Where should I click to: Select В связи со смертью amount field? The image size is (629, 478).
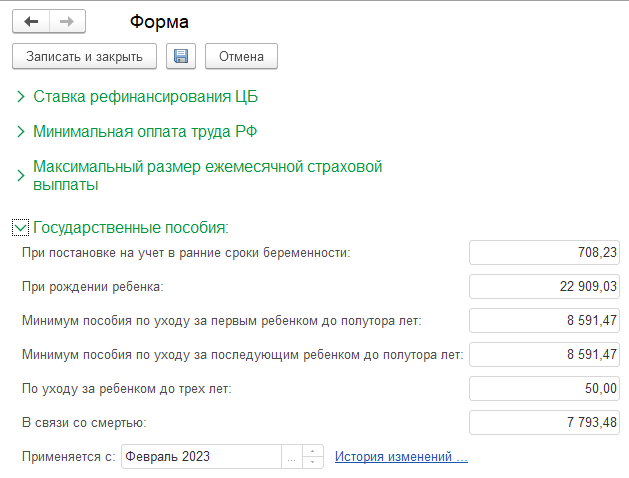tap(546, 423)
